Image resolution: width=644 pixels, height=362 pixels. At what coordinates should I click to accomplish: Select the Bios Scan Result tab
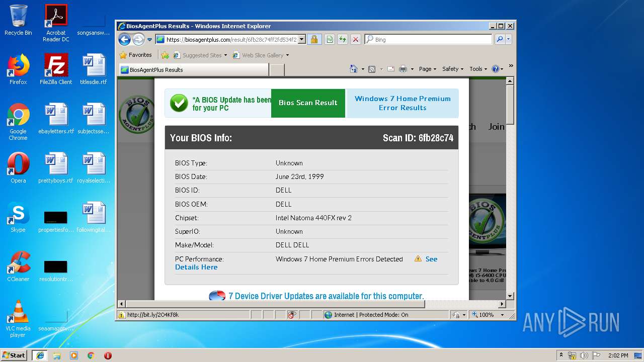pos(308,103)
